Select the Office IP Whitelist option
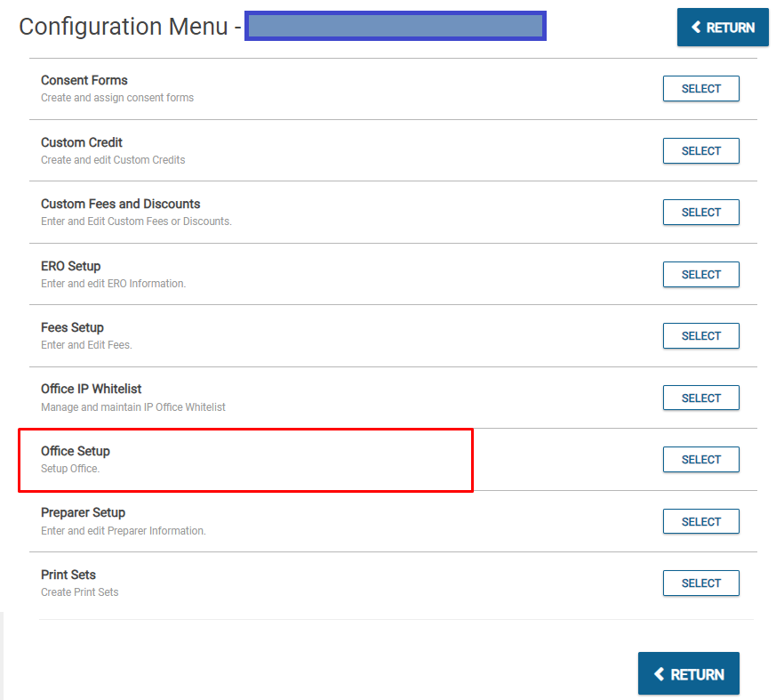The width and height of the screenshot is (784, 700). tap(700, 398)
